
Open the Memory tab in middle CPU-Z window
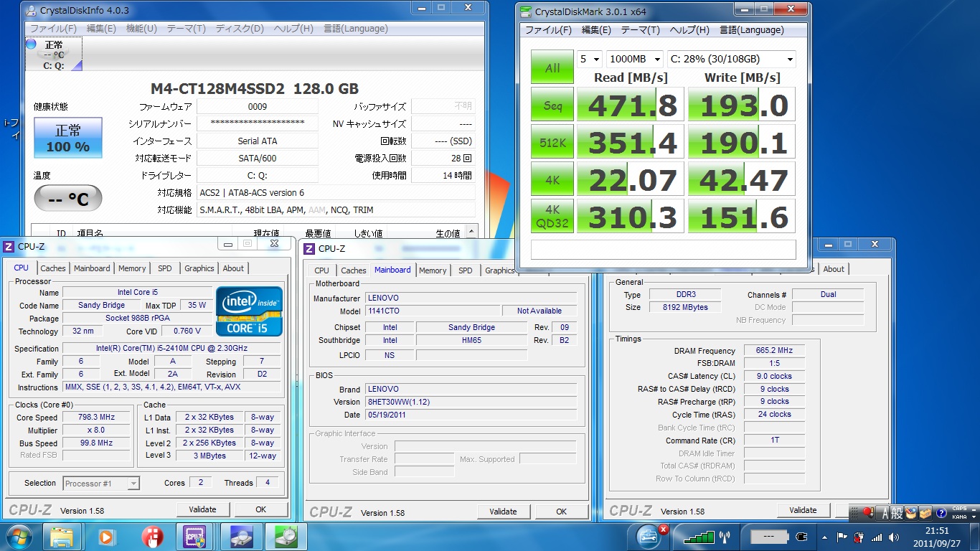click(433, 270)
